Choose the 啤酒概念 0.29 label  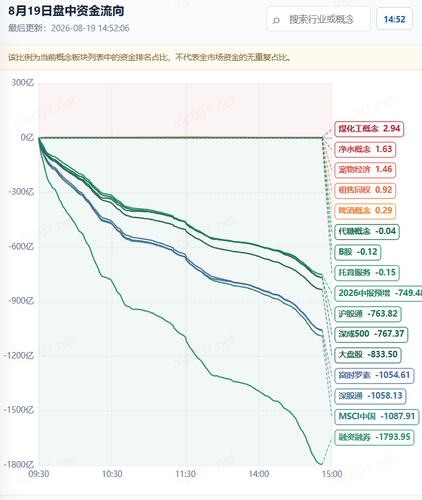tap(365, 211)
